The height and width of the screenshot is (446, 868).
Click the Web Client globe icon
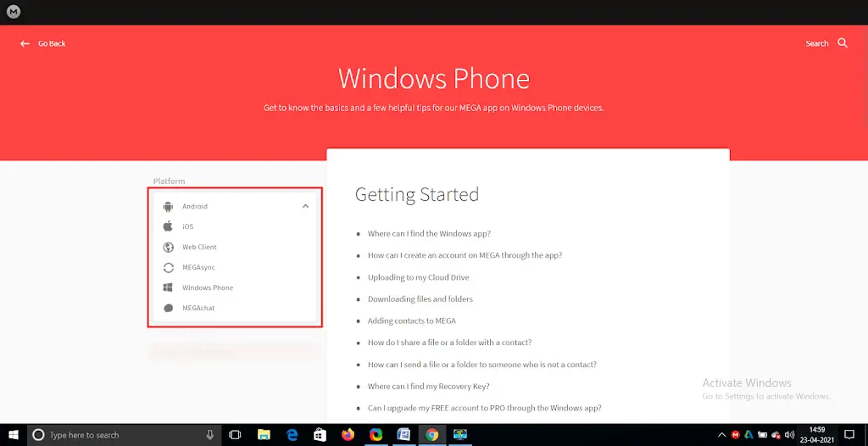click(x=169, y=247)
